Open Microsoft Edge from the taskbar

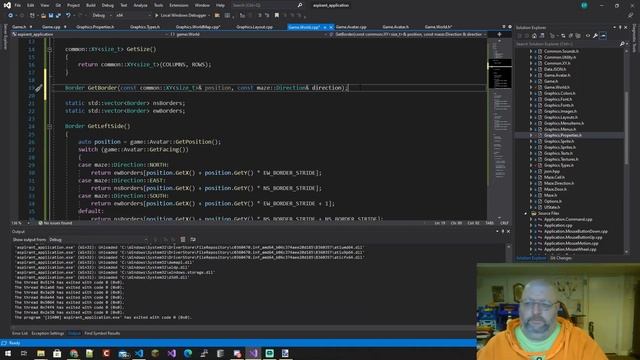tap(188, 353)
